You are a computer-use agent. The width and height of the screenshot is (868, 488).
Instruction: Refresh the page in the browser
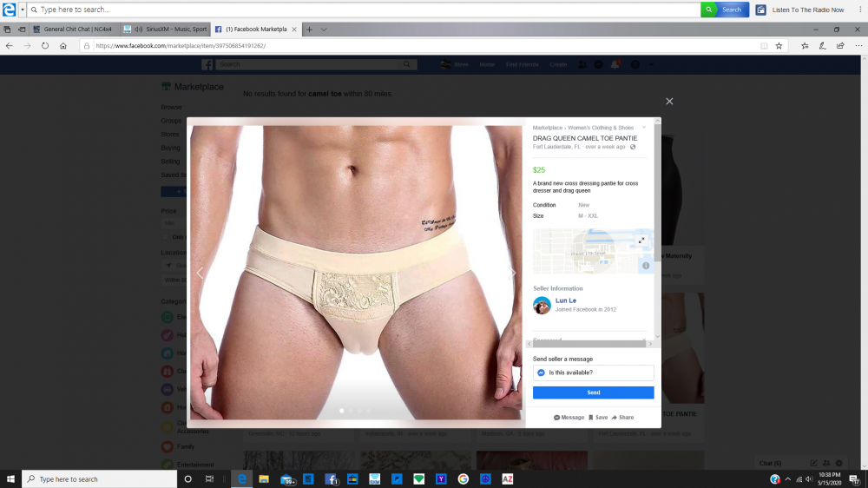[x=45, y=45]
